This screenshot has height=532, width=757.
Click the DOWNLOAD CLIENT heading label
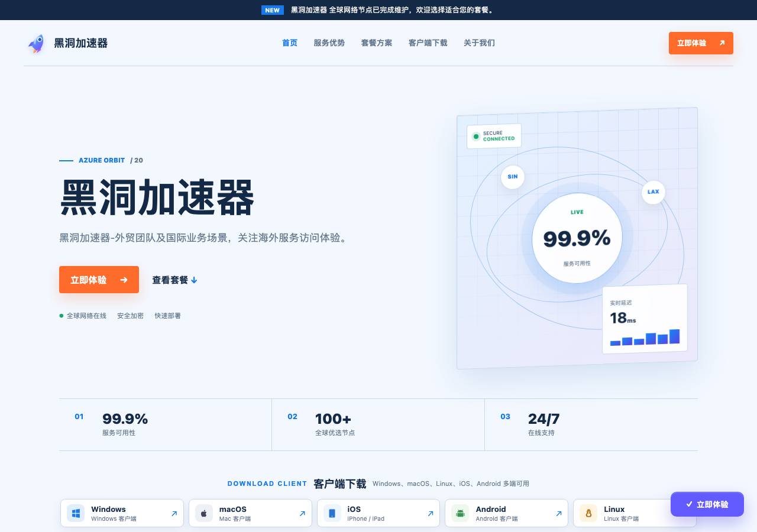pyautogui.click(x=267, y=484)
